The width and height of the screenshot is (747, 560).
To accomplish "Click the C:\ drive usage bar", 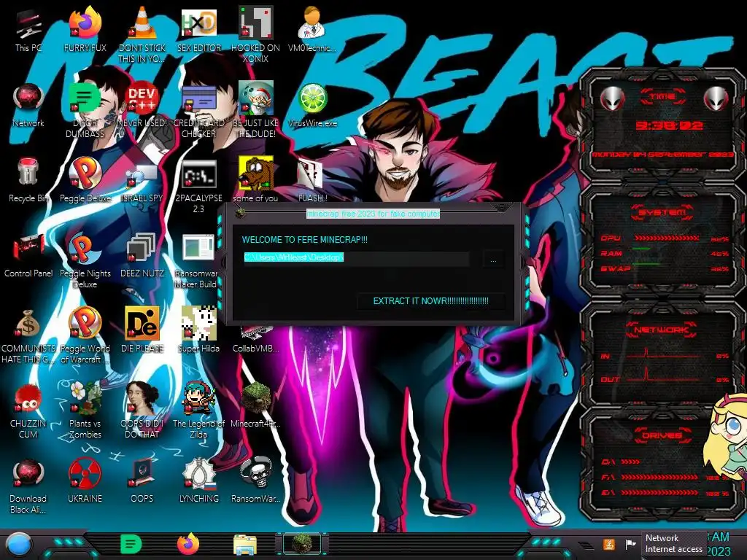I will 630,462.
